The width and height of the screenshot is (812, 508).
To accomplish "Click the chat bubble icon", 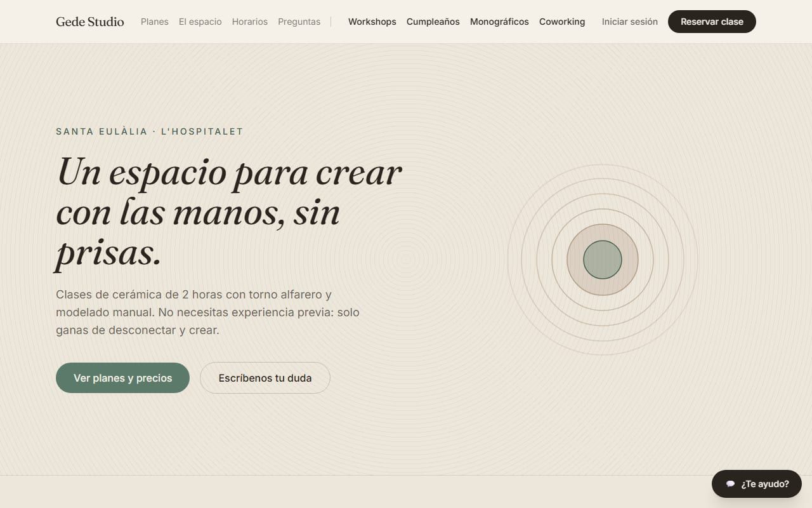I will click(x=730, y=484).
